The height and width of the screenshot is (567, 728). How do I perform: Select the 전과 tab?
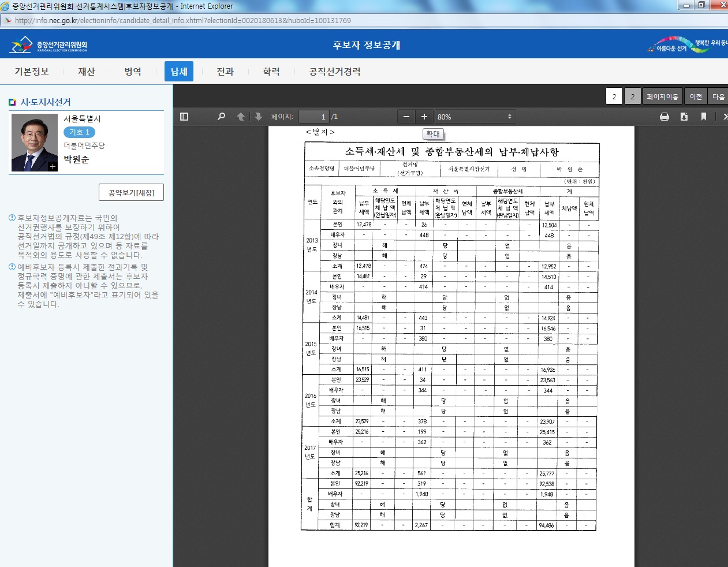(225, 72)
